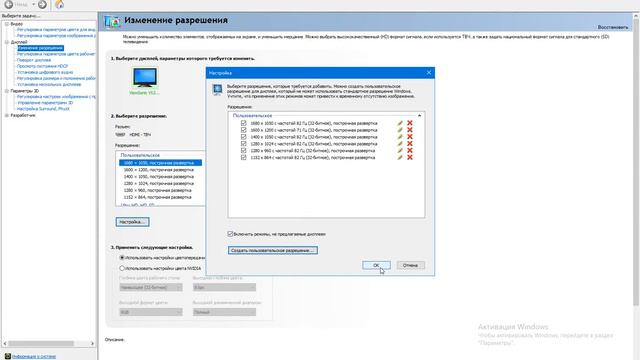
Task: Click the task pane horizontal scrollbar
Action: click(41, 344)
